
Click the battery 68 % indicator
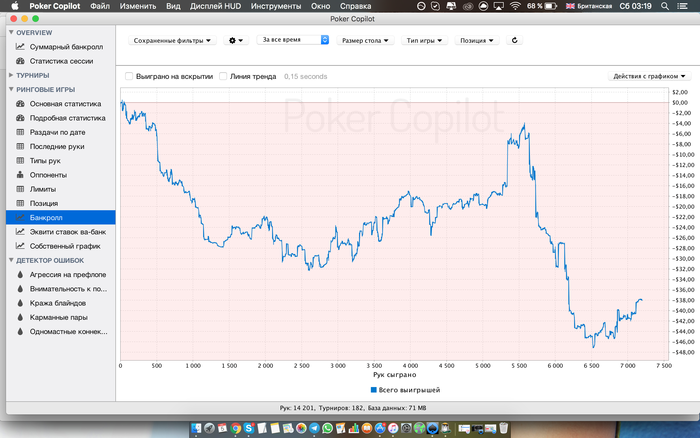542,6
